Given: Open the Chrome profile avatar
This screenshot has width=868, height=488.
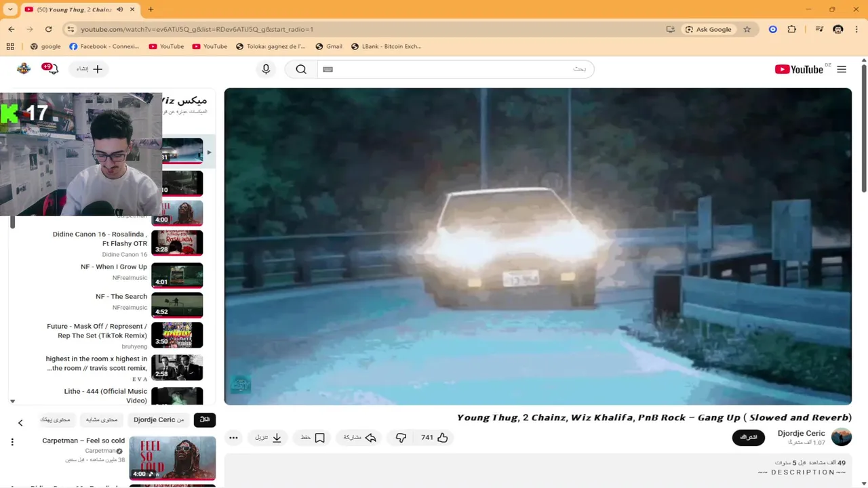Looking at the screenshot, I should [x=838, y=29].
